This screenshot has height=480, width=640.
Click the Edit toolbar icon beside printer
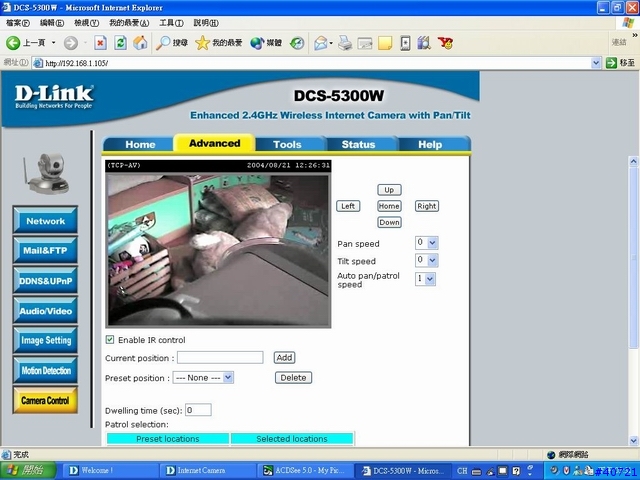pos(365,43)
